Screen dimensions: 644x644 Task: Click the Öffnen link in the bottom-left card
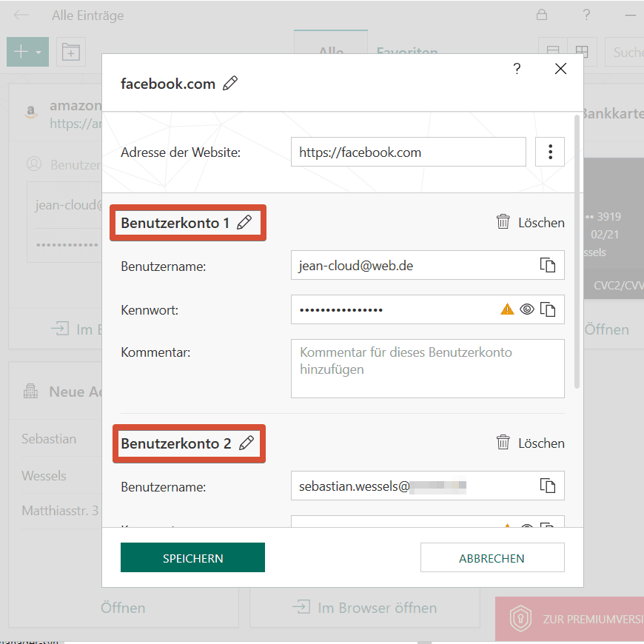coord(123,608)
